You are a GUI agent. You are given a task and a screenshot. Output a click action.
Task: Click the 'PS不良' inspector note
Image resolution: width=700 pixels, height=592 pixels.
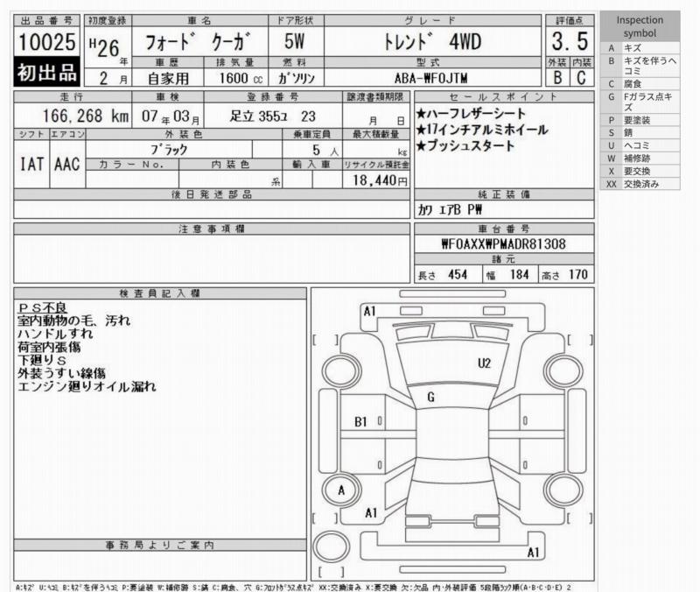[43, 309]
